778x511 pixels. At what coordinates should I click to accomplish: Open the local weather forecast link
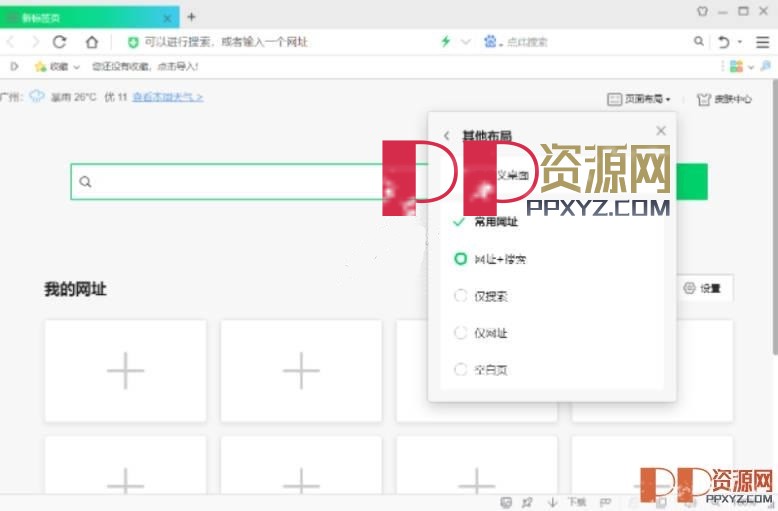(168, 97)
